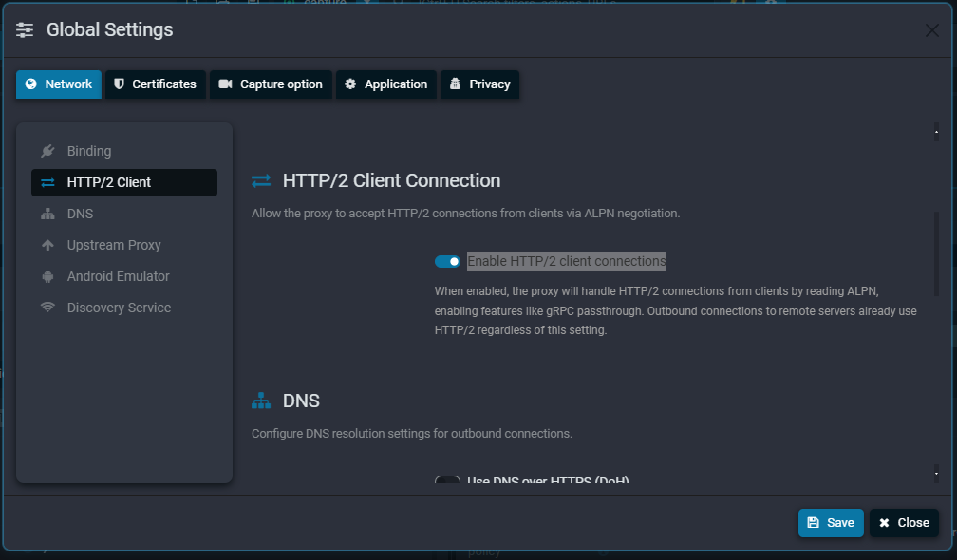This screenshot has height=560, width=957.
Task: Open Discovery Service settings
Action: (118, 307)
